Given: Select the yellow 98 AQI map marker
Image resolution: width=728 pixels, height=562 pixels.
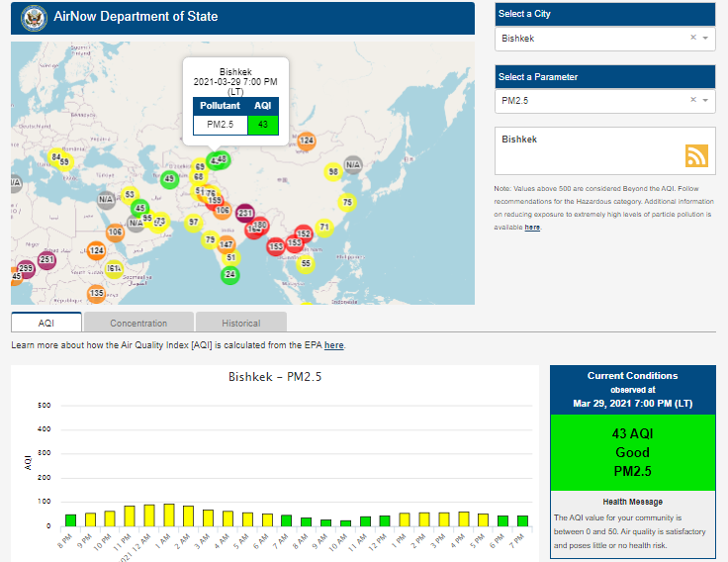Looking at the screenshot, I should [x=333, y=171].
